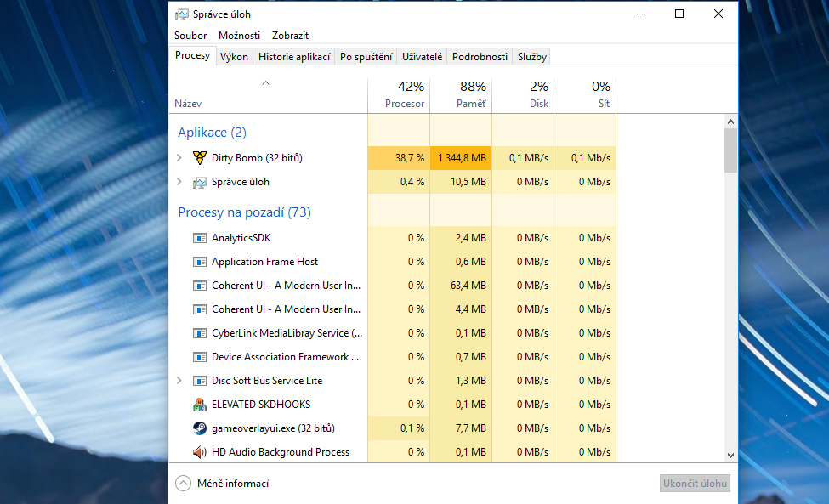The image size is (829, 504).
Task: Switch to the Historie aplikací tab
Action: point(294,57)
